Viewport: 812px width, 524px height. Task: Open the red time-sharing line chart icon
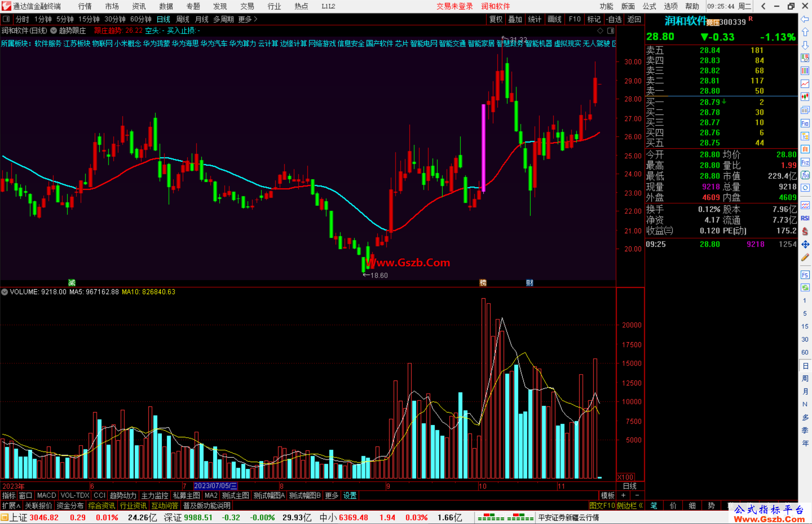[x=805, y=84]
